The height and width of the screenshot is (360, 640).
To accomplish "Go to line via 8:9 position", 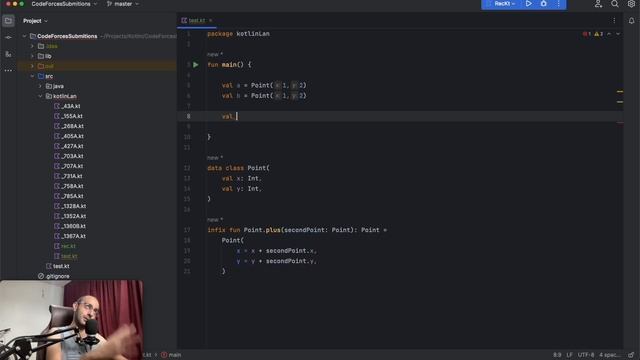I will pos(557,355).
